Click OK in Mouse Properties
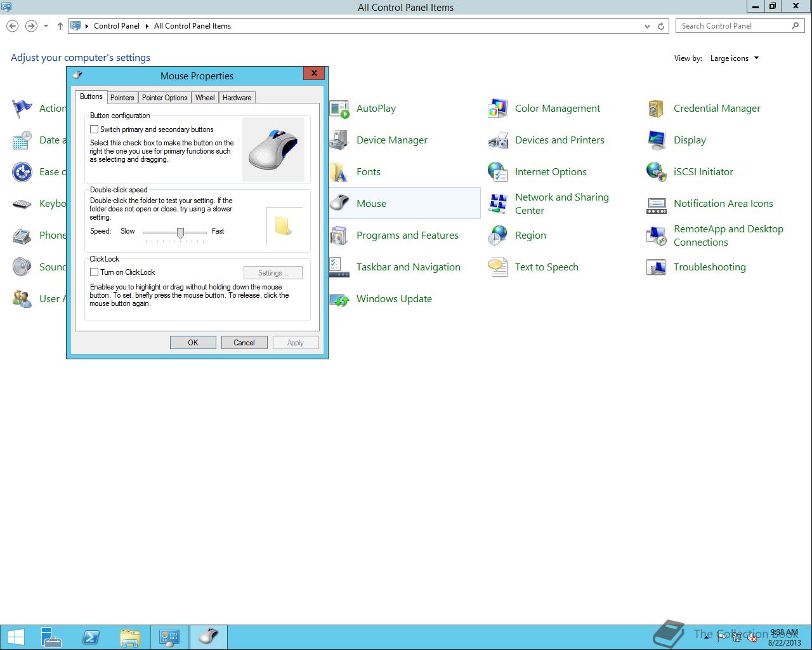Image resolution: width=812 pixels, height=650 pixels. [x=193, y=343]
